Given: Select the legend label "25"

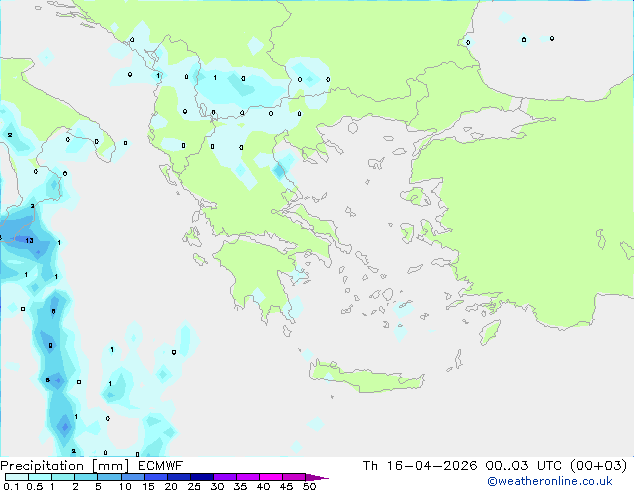Looking at the screenshot, I should point(194,486).
